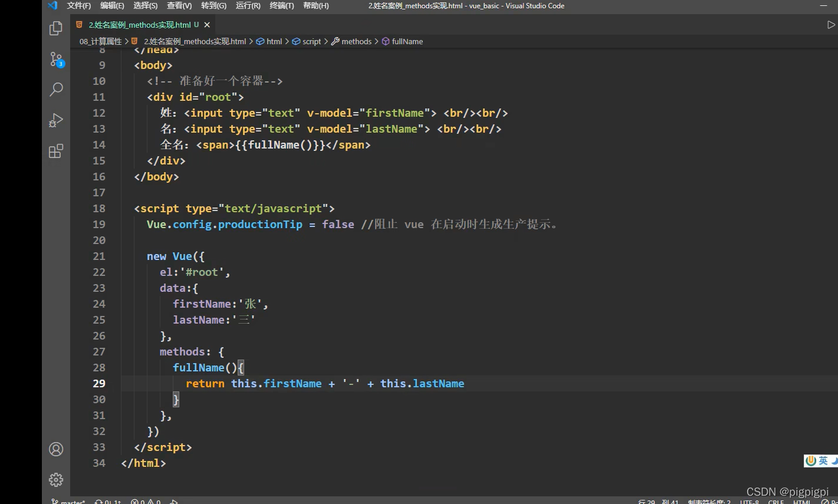The height and width of the screenshot is (504, 838).
Task: Click the {{fullName()}} expression on line 14
Action: 280,144
